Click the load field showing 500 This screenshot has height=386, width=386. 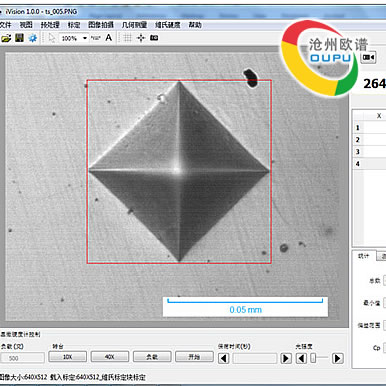click(x=22, y=358)
